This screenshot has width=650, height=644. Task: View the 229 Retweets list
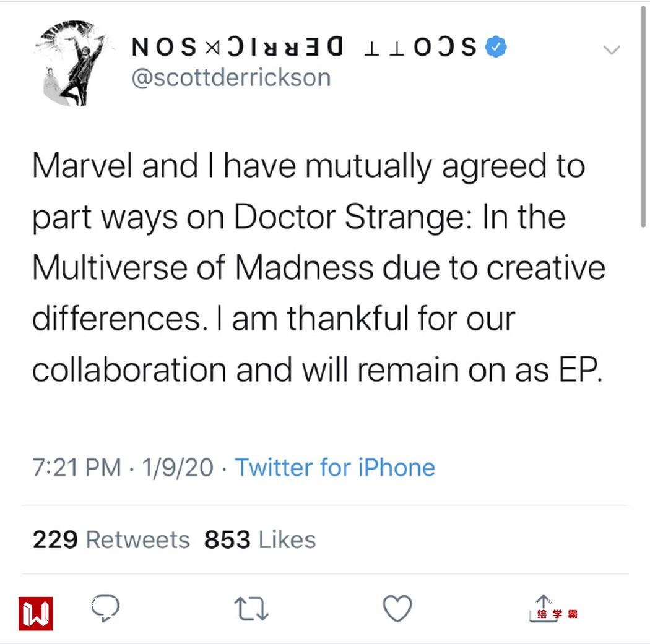(x=111, y=539)
